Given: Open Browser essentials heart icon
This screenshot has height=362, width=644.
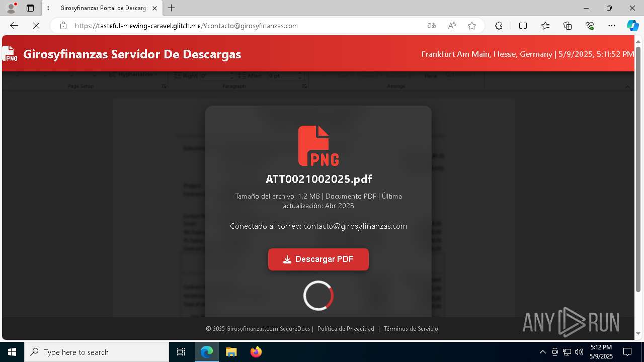Looking at the screenshot, I should click(590, 26).
